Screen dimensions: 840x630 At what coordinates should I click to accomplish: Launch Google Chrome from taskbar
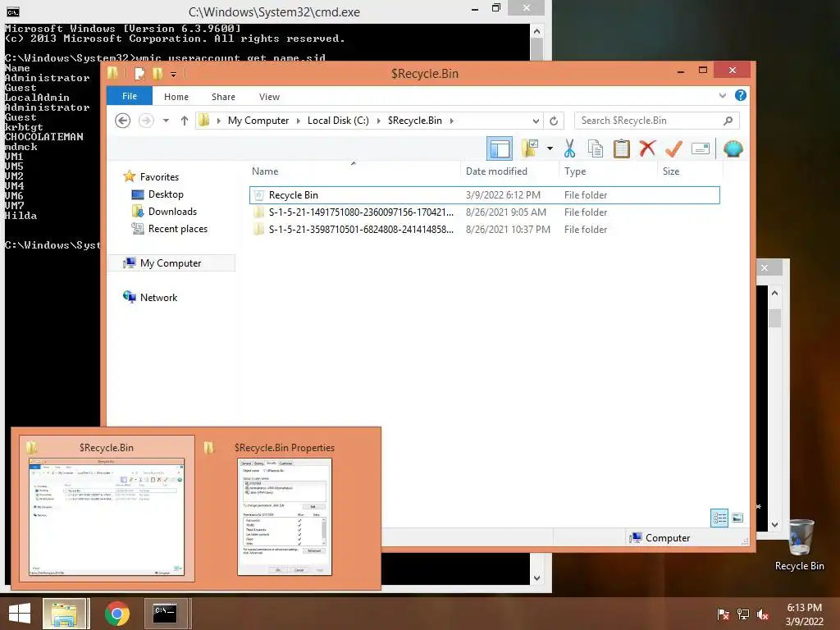(x=116, y=614)
